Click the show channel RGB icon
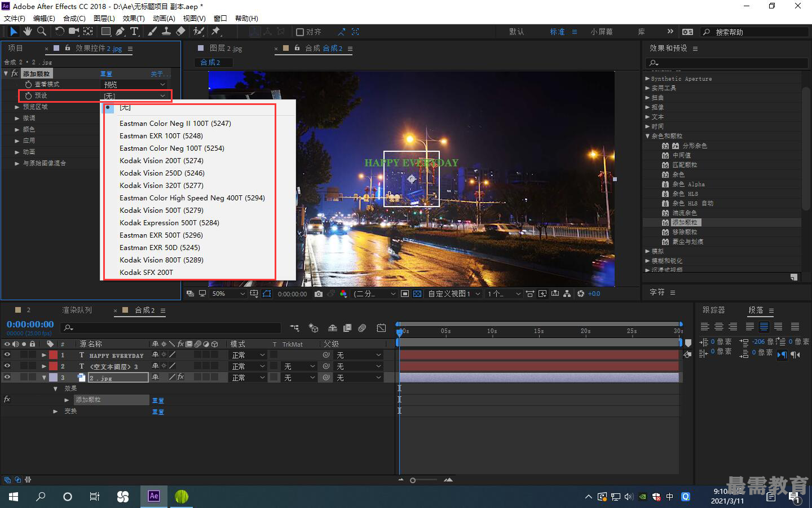This screenshot has height=508, width=812. (343, 294)
